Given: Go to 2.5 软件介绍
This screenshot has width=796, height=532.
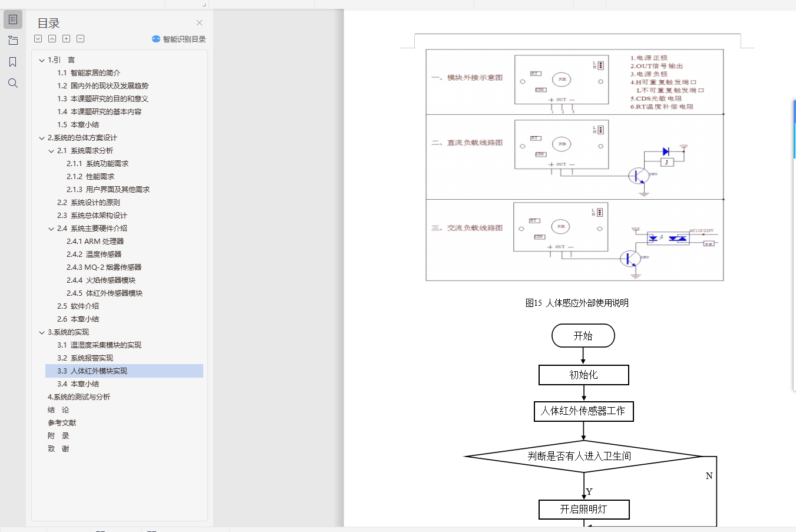Looking at the screenshot, I should click(x=78, y=306).
